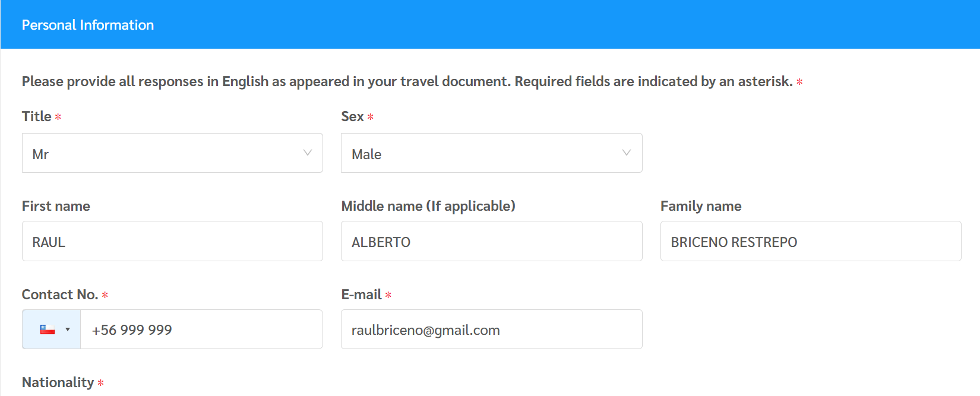Focus the E-mail field raulbriceno@gmail.com
This screenshot has height=396, width=980.
(x=491, y=330)
